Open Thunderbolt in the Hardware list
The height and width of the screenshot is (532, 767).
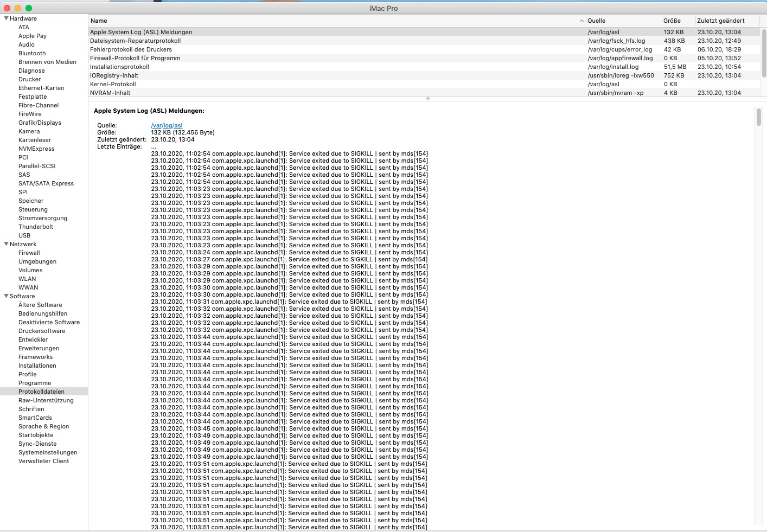point(36,227)
